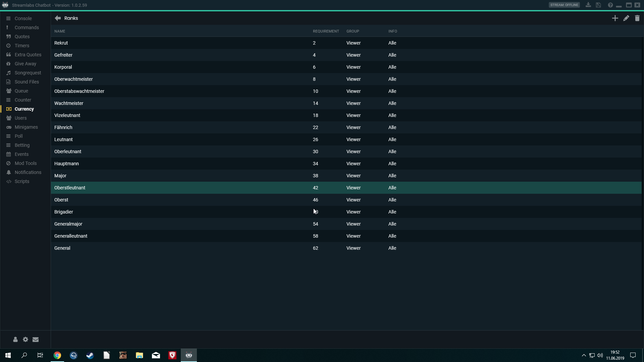This screenshot has height=362, width=644.
Task: Open the help question mark icon
Action: point(610,5)
